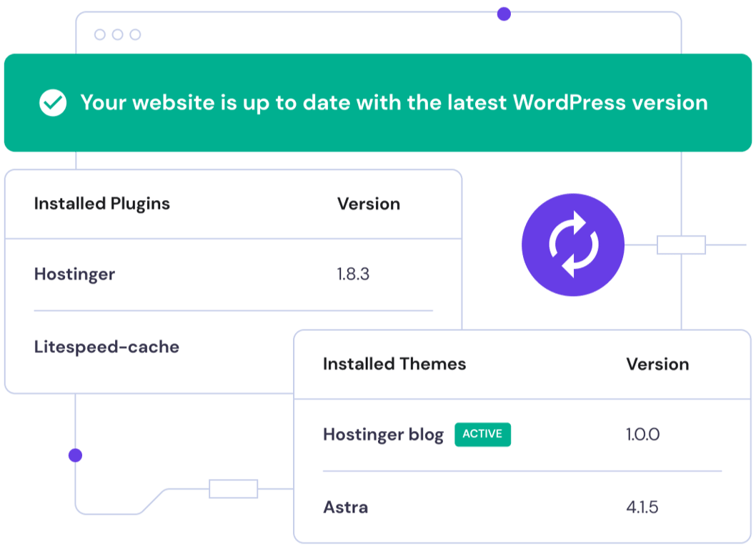Click the purple dot below the plugins panel
The image size is (756, 549).
(74, 454)
